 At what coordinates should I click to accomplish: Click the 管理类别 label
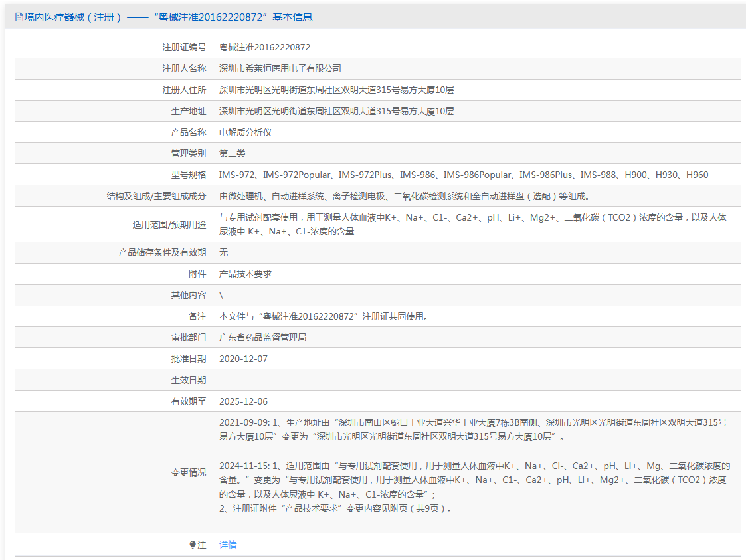[x=189, y=153]
